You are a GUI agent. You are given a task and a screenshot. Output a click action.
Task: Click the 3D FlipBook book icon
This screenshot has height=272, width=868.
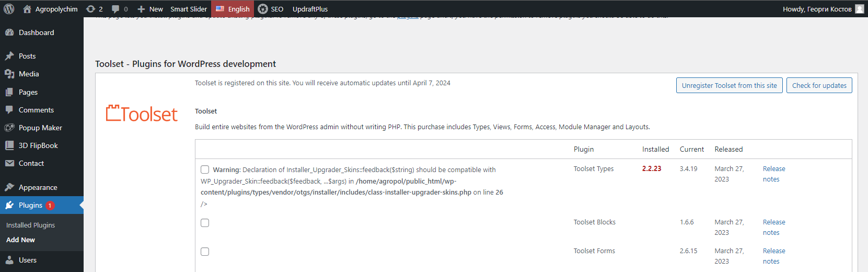tap(9, 145)
